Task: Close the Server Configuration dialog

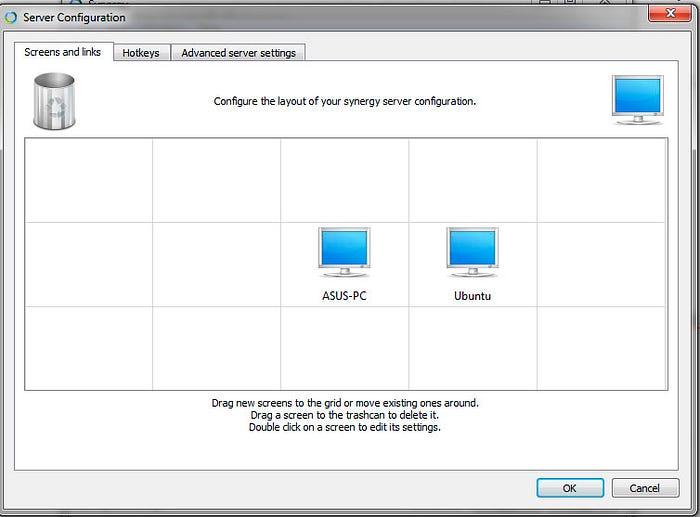Action: pos(670,13)
